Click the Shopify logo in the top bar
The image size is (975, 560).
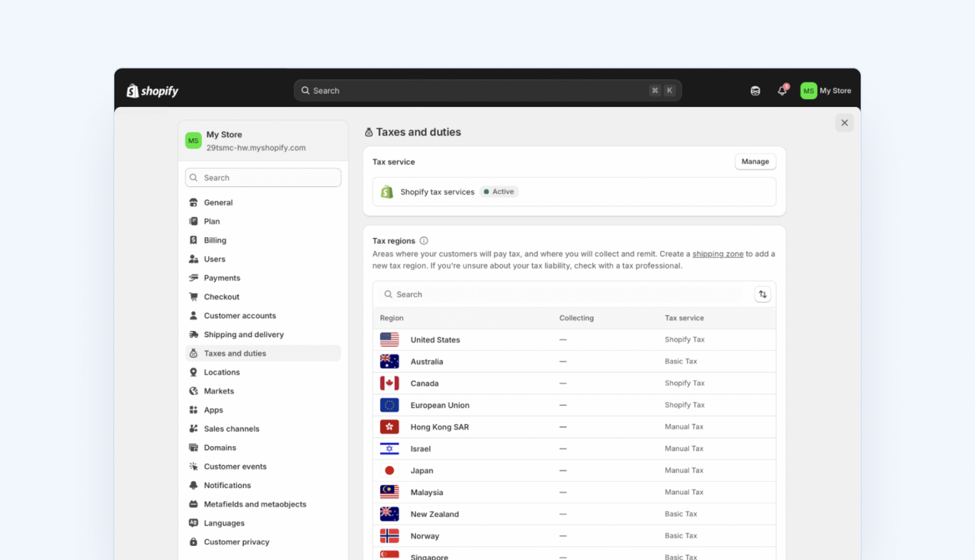[152, 90]
